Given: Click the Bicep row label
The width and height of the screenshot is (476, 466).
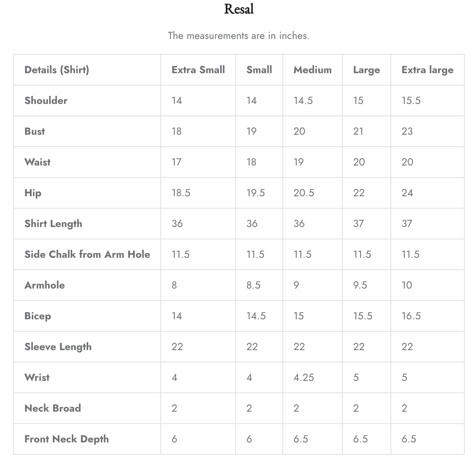Looking at the screenshot, I should tap(38, 316).
